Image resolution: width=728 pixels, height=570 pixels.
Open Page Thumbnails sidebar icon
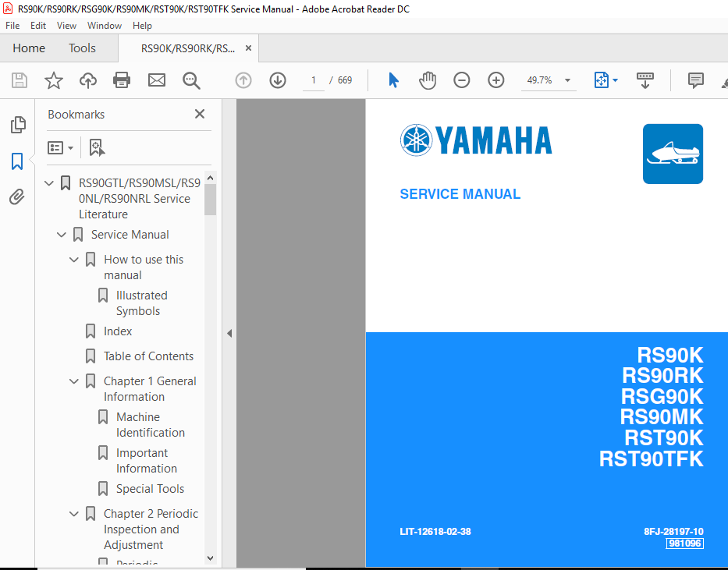[x=18, y=125]
